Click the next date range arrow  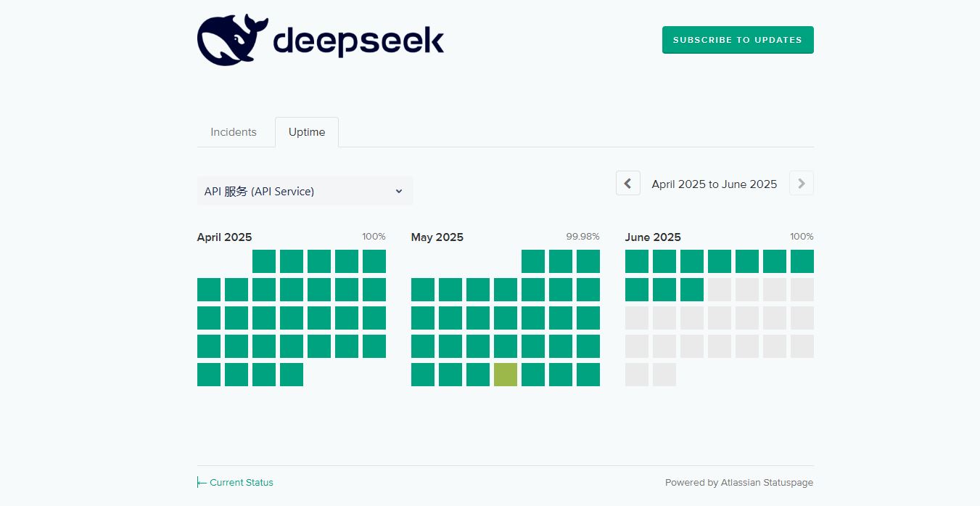(801, 184)
